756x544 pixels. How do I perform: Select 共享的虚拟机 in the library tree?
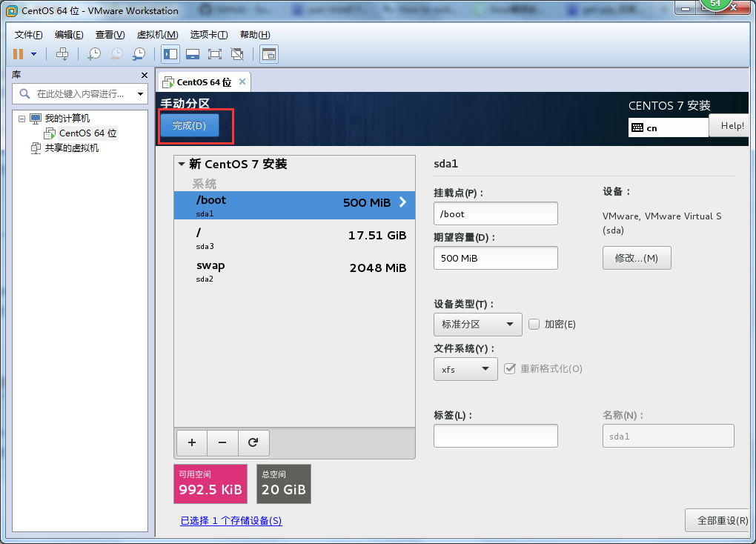[72, 148]
